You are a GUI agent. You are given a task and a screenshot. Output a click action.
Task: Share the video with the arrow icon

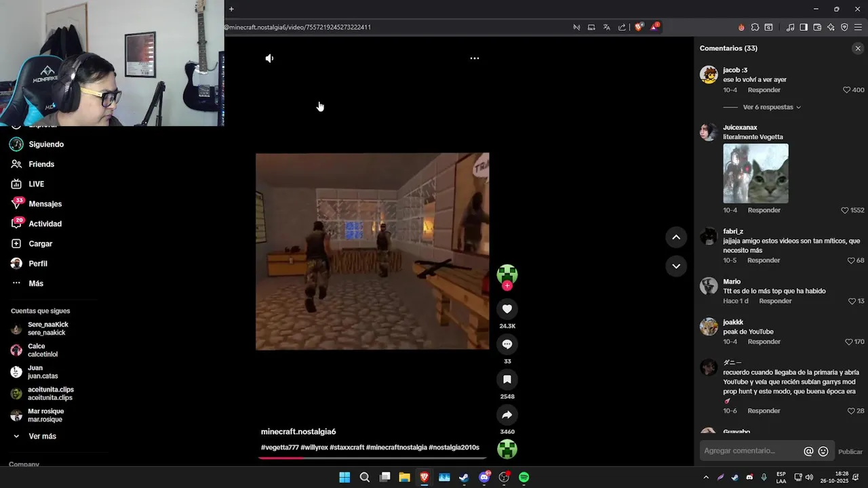(507, 415)
